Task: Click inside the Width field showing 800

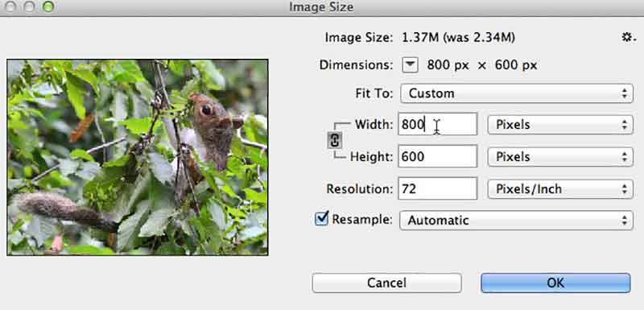Action: click(x=437, y=124)
